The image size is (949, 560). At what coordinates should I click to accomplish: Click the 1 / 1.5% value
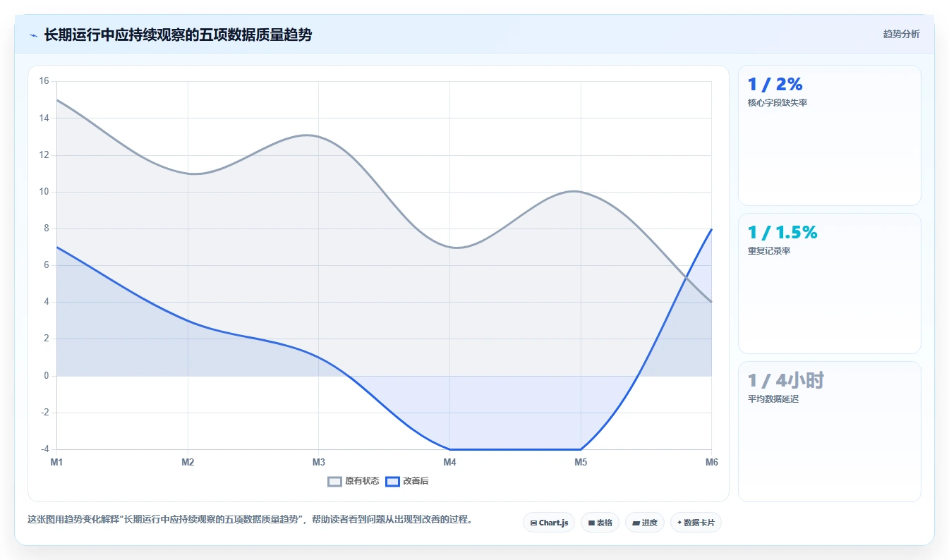click(782, 233)
